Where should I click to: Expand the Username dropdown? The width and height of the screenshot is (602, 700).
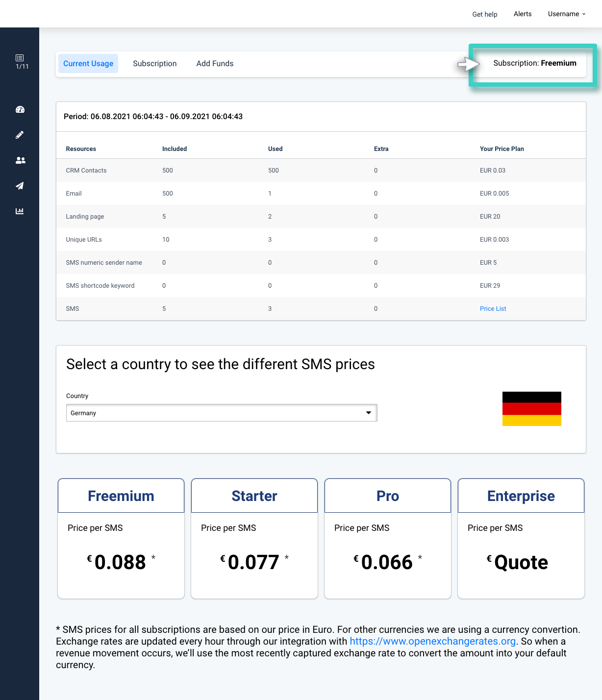tap(567, 14)
